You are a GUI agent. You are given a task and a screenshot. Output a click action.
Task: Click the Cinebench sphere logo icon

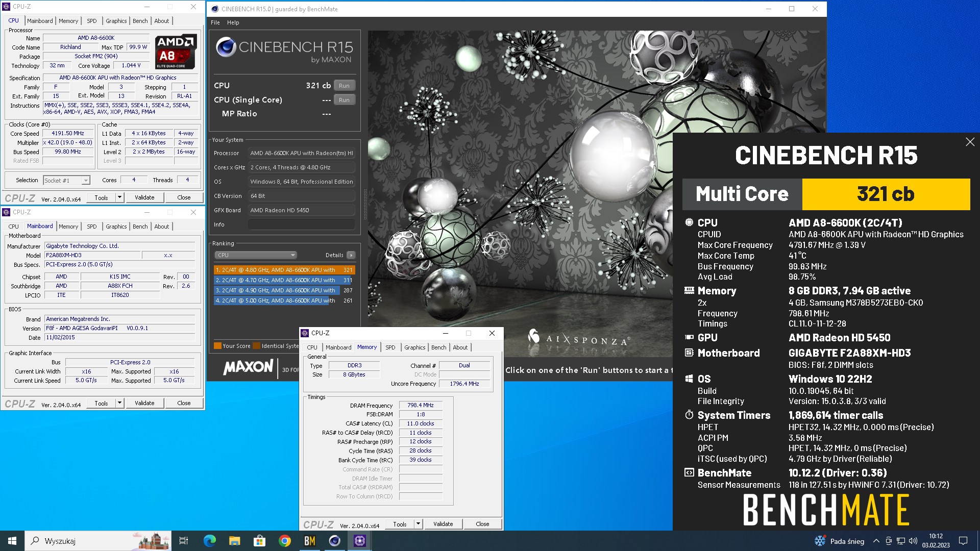[x=226, y=47]
